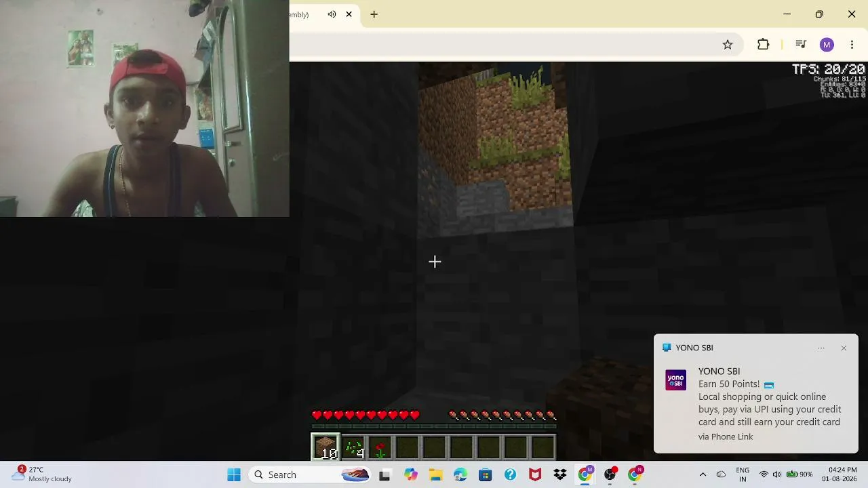Check the battery status at 90%
The width and height of the screenshot is (868, 488).
800,474
